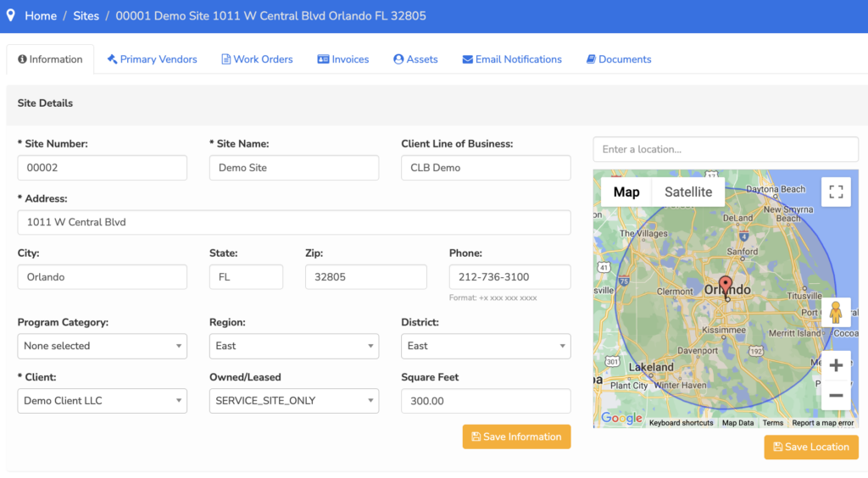Select the Map view type button
Image resolution: width=868 pixels, height=478 pixels.
click(626, 192)
